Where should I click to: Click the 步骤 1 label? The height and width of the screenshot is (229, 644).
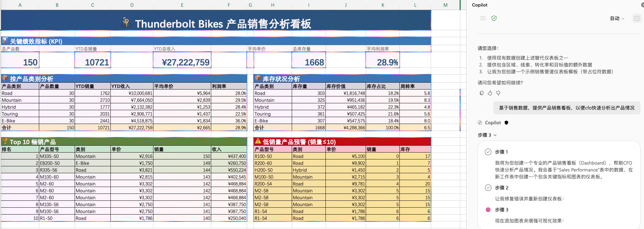[x=501, y=152]
